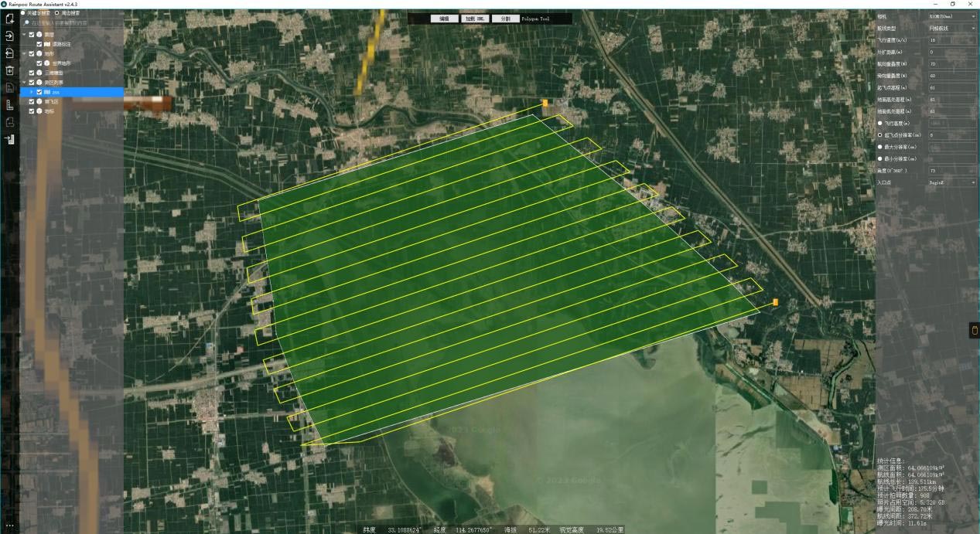
Task: Toggle the 地标 layer checkbox
Action: tap(32, 111)
